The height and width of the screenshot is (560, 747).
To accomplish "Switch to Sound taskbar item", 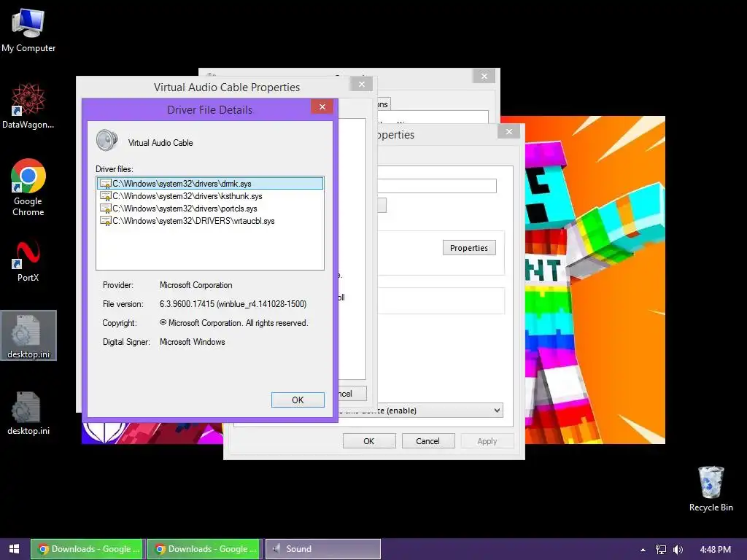I will tap(323, 549).
